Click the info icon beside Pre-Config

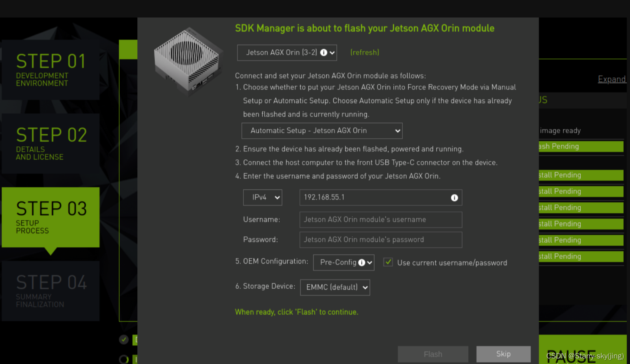361,263
